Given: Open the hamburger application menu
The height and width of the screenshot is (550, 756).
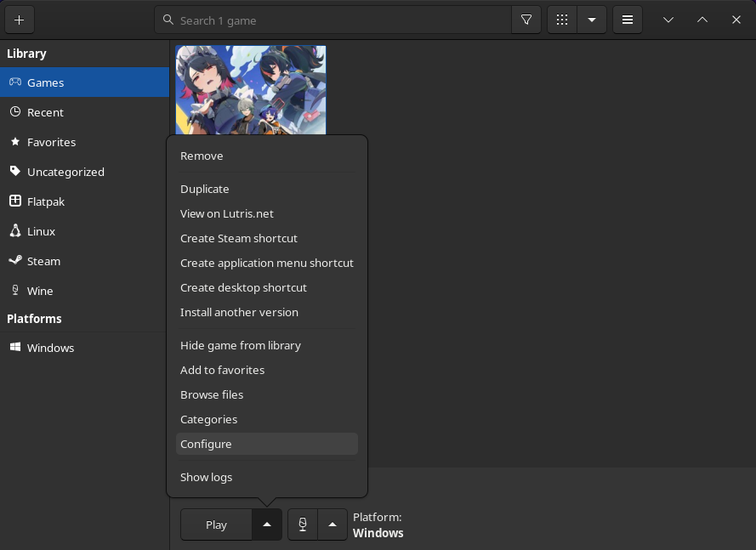Looking at the screenshot, I should 628,19.
